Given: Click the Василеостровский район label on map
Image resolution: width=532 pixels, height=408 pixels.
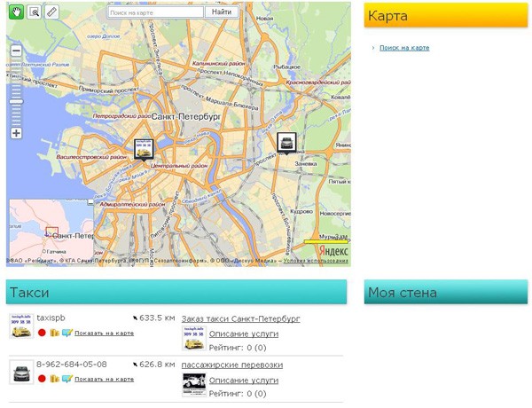Looking at the screenshot, I should tap(91, 157).
